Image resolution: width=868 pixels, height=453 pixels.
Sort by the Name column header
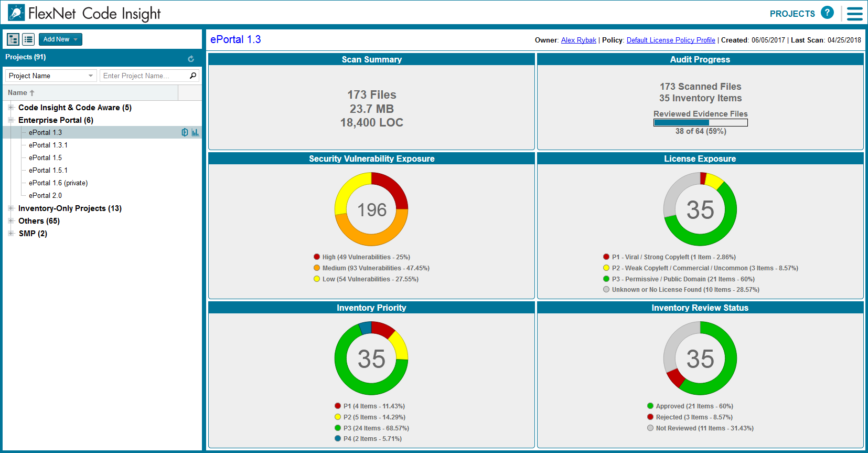[x=91, y=93]
